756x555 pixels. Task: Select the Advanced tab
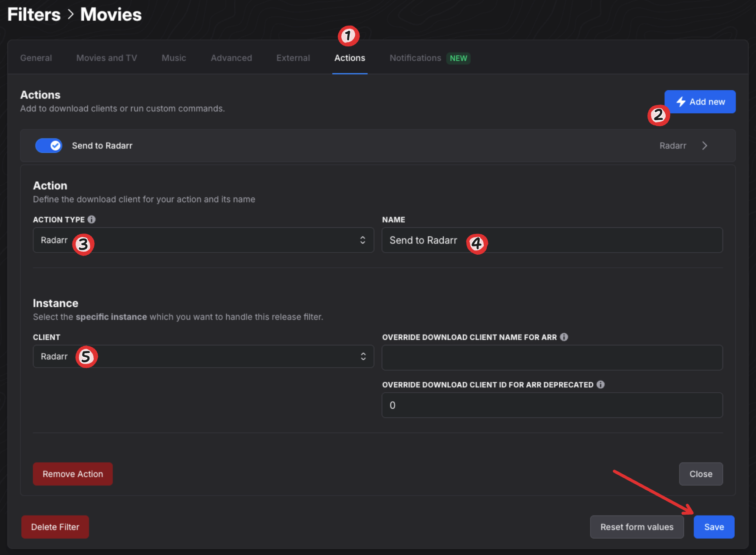231,58
